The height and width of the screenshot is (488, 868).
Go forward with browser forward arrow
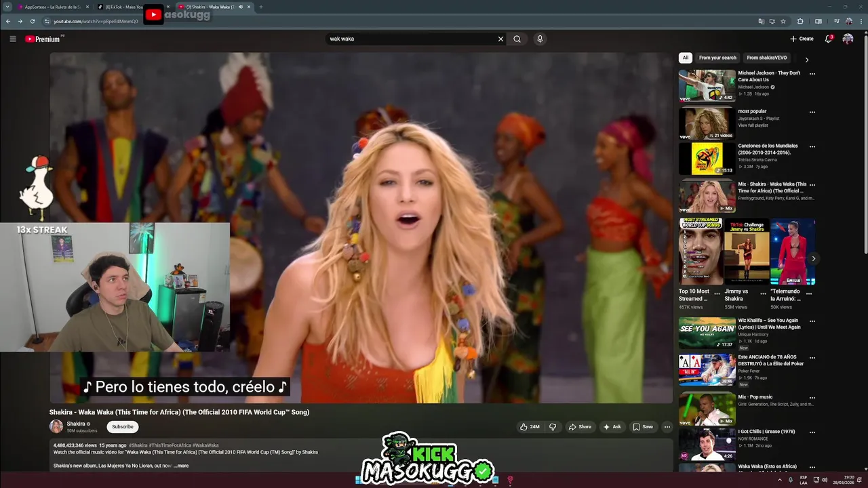(20, 21)
